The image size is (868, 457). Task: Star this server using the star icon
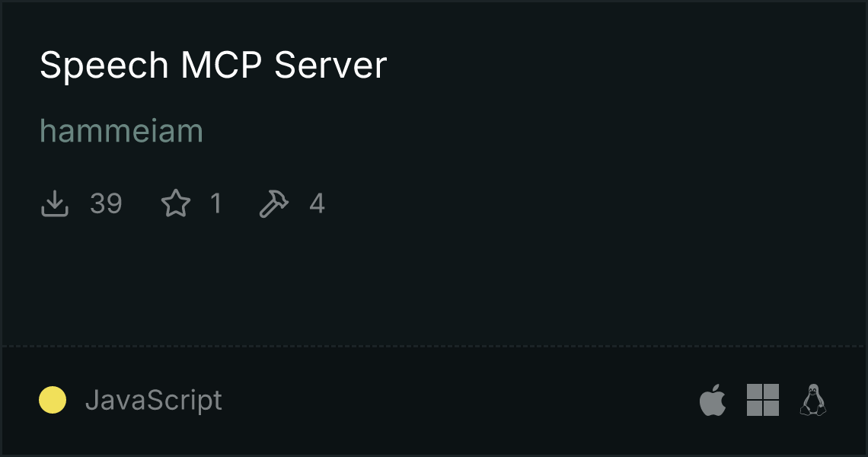[x=175, y=203]
